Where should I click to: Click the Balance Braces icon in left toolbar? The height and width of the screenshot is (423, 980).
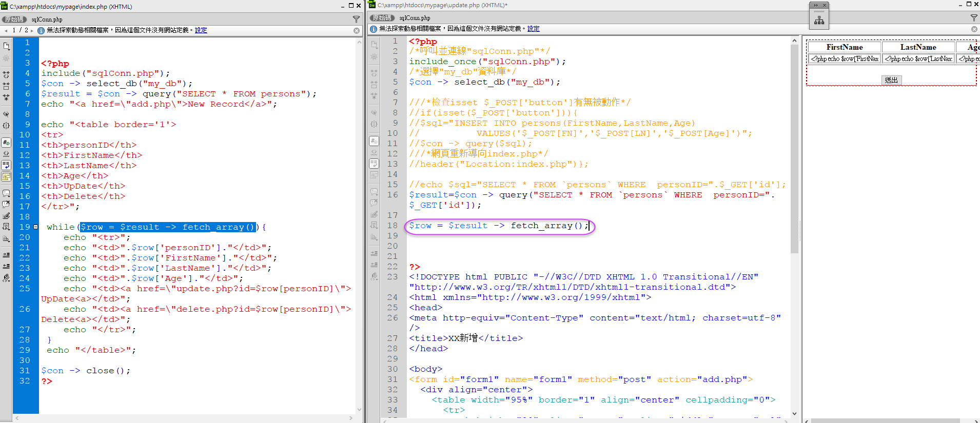point(6,125)
